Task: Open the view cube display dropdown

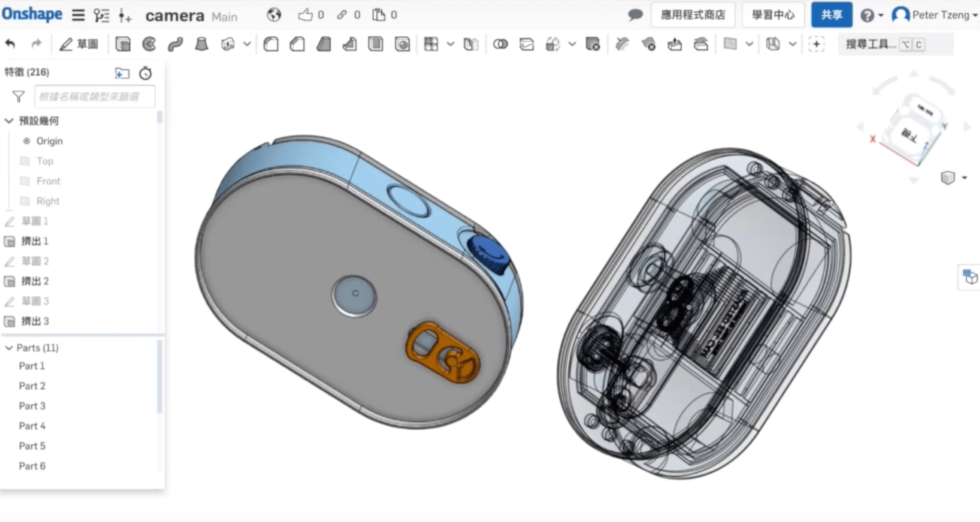Action: tap(964, 177)
